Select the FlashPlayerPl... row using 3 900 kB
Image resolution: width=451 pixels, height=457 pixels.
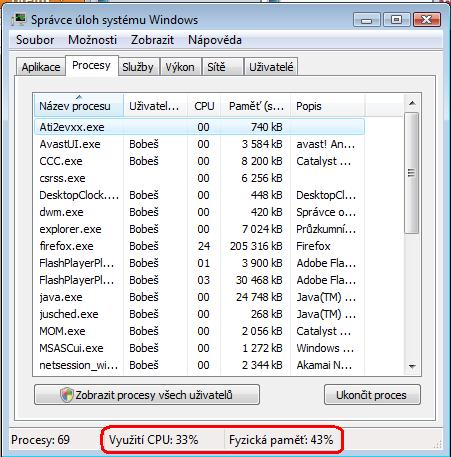pos(199,263)
